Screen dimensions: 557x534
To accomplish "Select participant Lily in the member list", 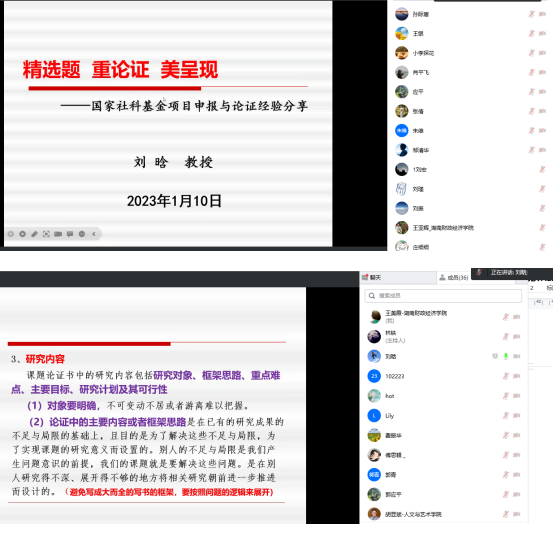I will click(x=444, y=415).
